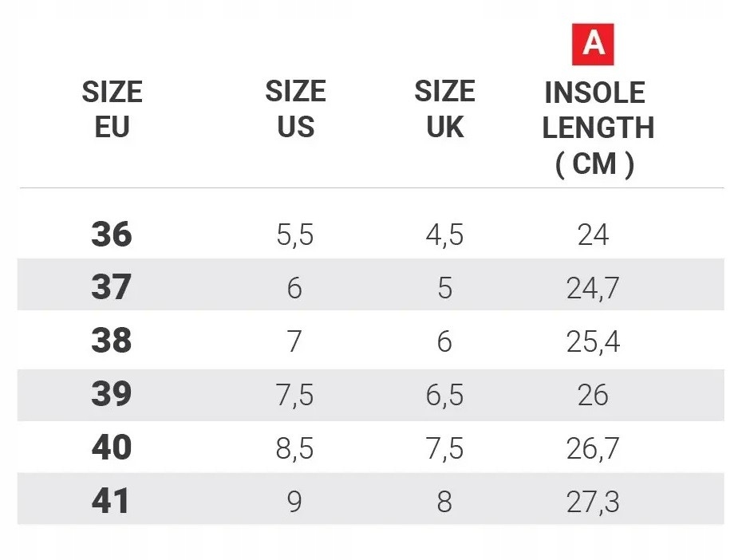Click the SIZE EU column header
The width and height of the screenshot is (742, 560).
coord(112,110)
